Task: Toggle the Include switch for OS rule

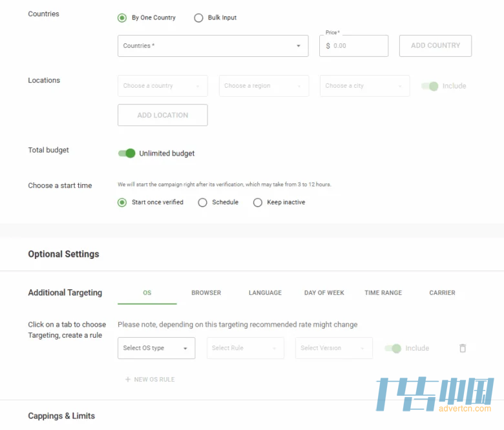Action: [393, 349]
